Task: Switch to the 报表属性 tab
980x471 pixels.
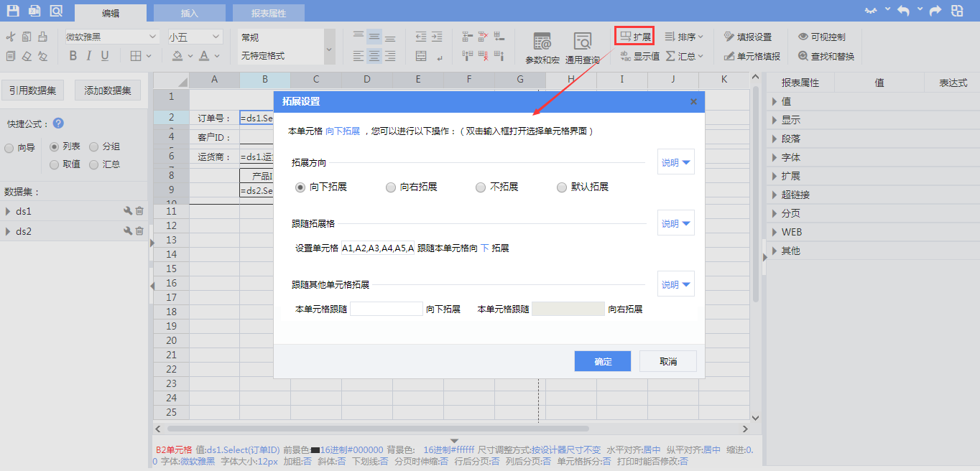Action: (268, 13)
